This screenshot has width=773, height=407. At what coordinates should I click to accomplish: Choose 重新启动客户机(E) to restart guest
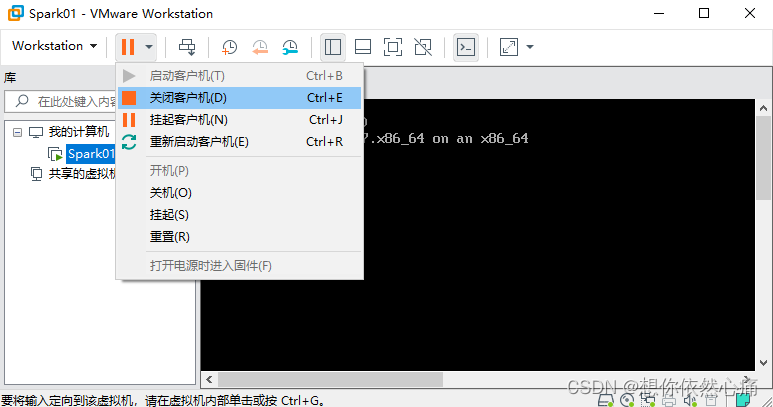click(x=240, y=142)
